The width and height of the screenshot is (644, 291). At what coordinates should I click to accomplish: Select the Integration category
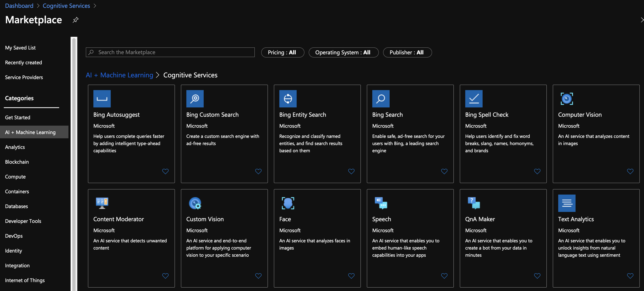tap(17, 265)
